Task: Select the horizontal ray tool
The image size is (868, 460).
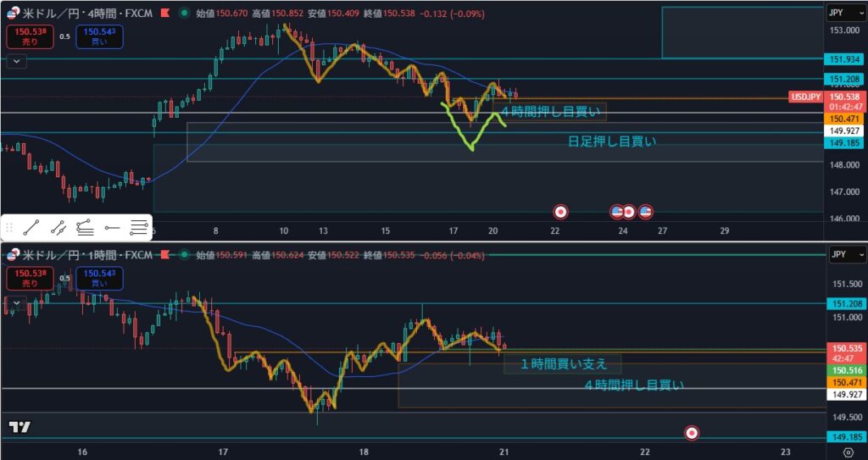Action: click(112, 227)
